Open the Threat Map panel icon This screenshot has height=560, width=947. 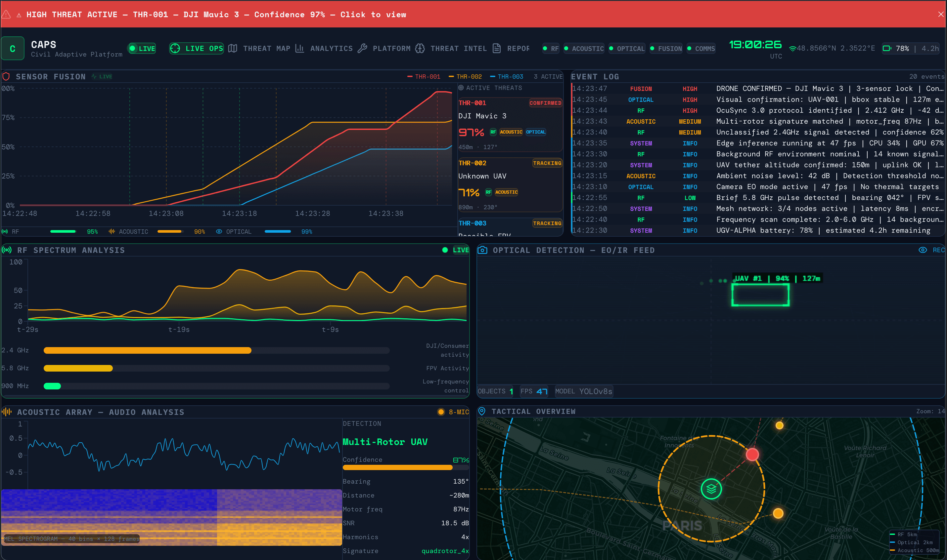pyautogui.click(x=233, y=48)
